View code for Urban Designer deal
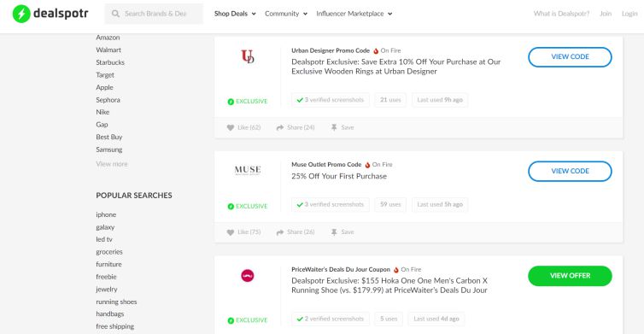 [x=570, y=57]
